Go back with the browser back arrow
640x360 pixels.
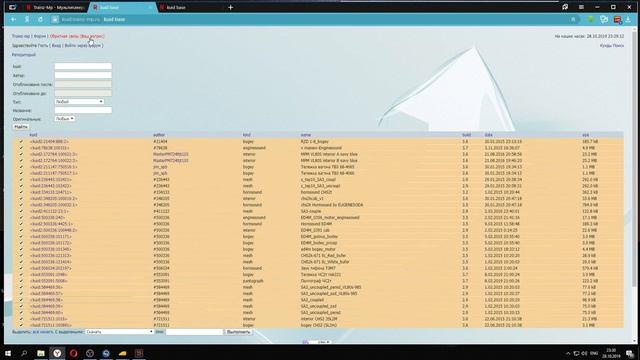point(13,20)
